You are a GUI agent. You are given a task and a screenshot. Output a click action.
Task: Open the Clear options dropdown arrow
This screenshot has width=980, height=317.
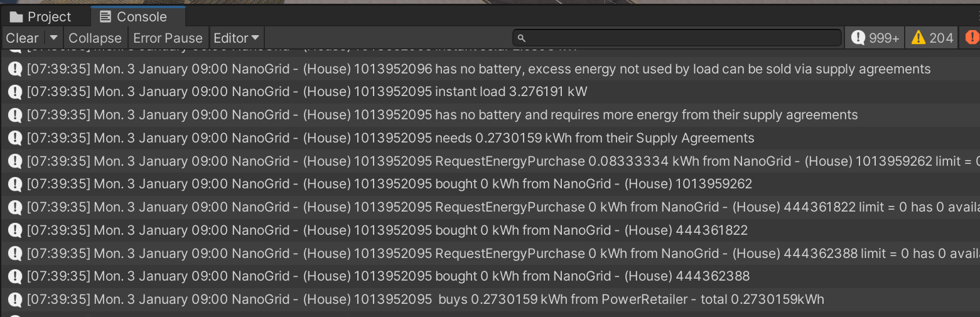(x=54, y=38)
